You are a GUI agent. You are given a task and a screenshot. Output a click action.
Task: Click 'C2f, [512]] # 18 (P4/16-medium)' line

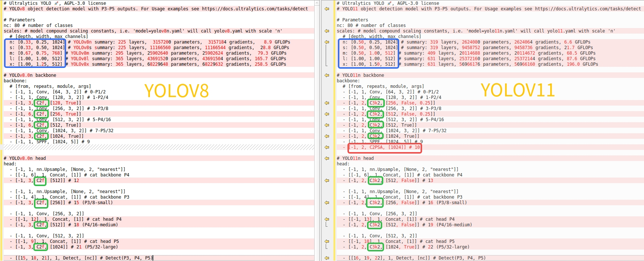(64, 225)
